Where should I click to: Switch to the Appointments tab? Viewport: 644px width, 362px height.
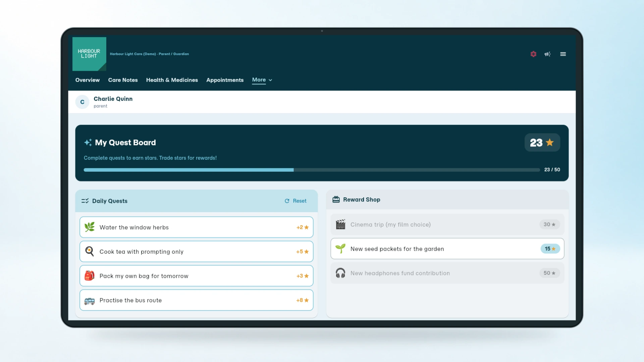coord(225,80)
